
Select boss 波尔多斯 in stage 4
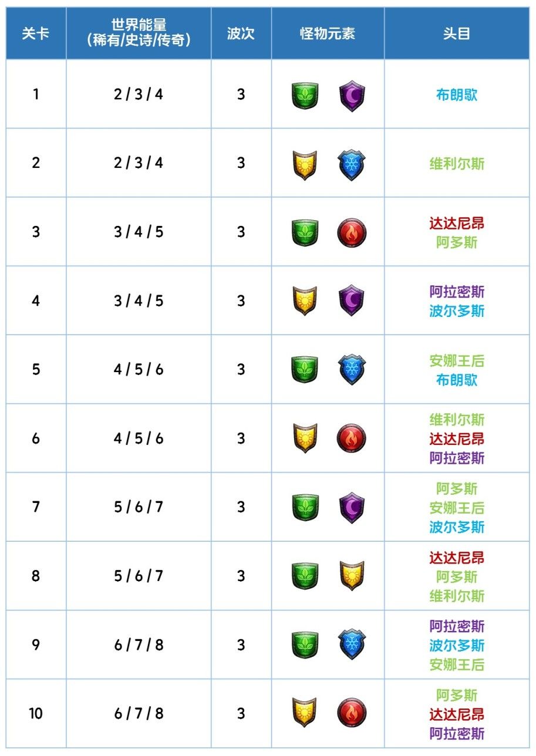pos(457,311)
